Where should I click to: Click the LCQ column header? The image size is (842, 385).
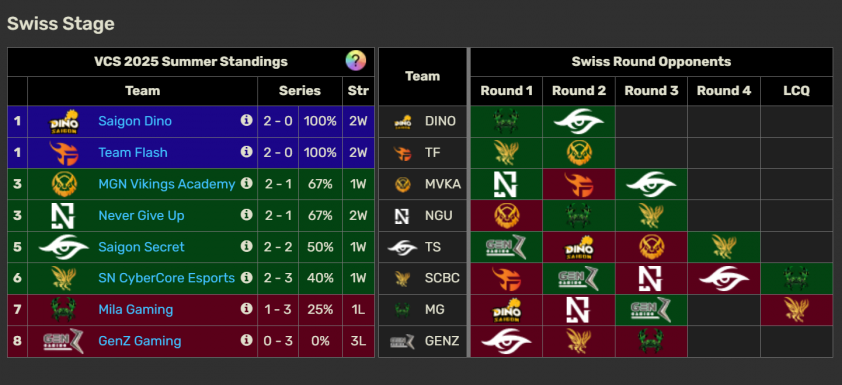[796, 91]
